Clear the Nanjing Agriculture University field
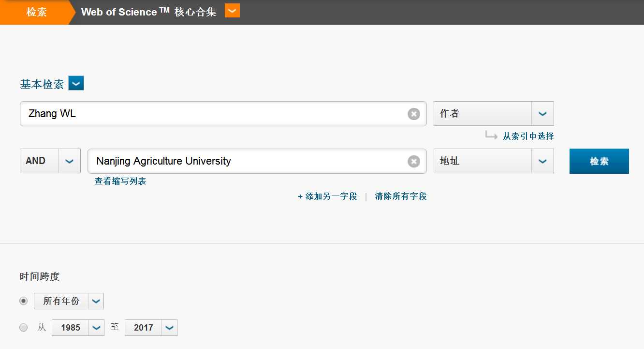644x349 pixels. coord(413,161)
